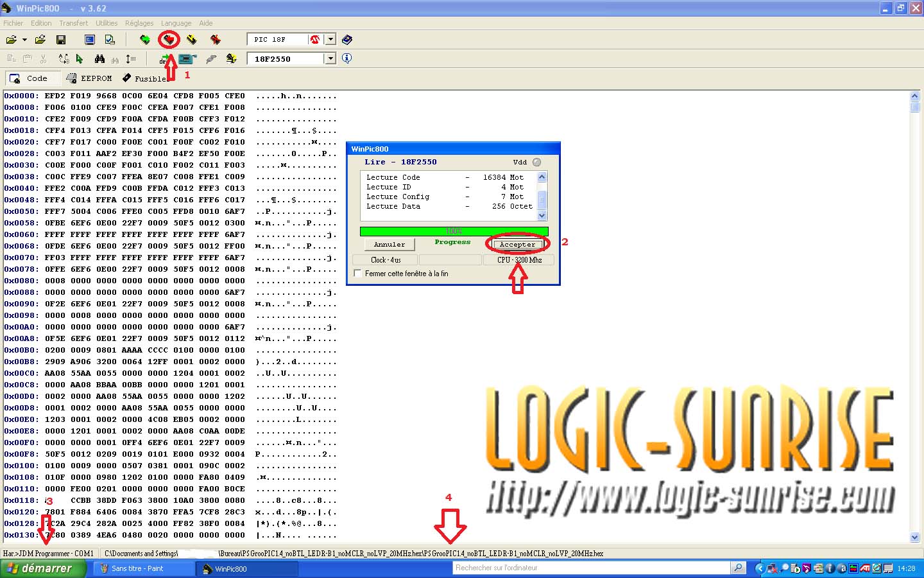The image size is (924, 578).
Task: Click the go-to-line vertical arrow icon
Action: click(x=131, y=59)
